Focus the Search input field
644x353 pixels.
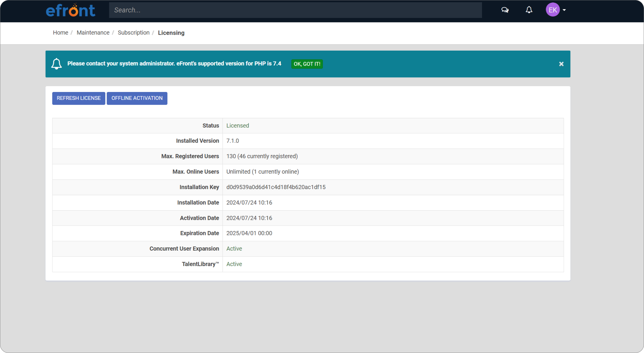(295, 10)
